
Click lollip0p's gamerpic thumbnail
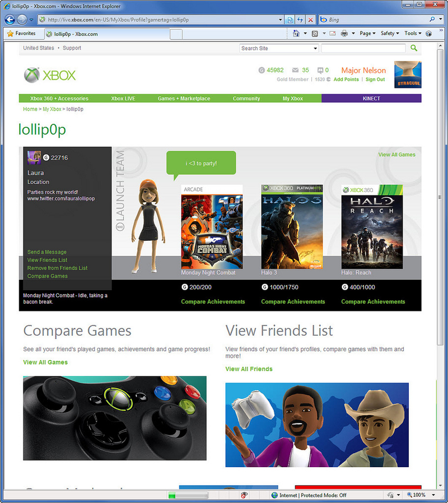coord(34,157)
